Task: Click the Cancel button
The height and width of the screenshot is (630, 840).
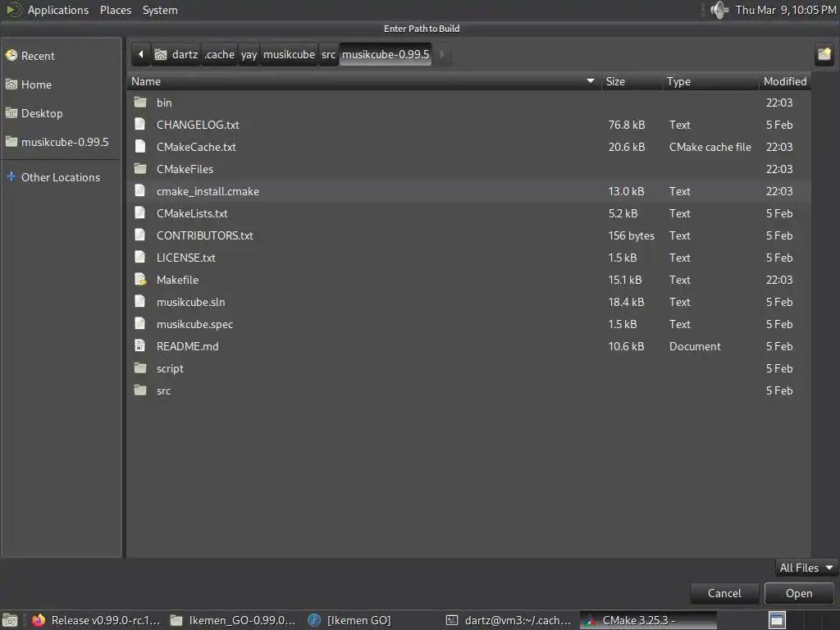Action: coord(724,593)
